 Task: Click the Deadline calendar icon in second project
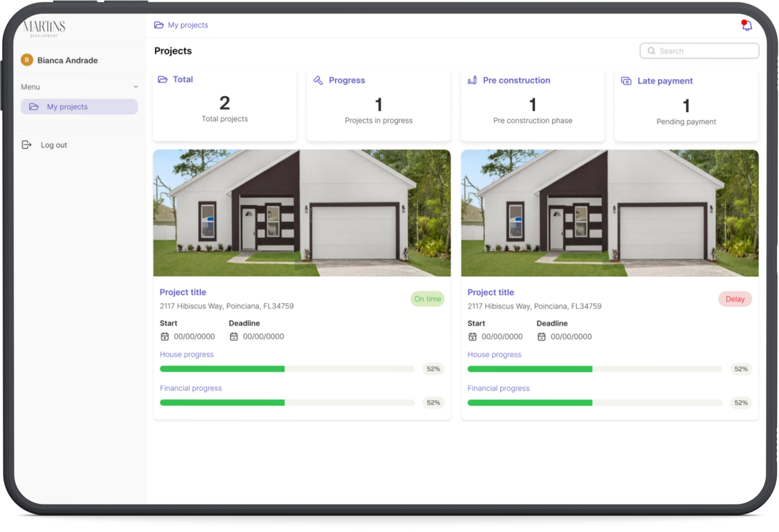pyautogui.click(x=541, y=337)
